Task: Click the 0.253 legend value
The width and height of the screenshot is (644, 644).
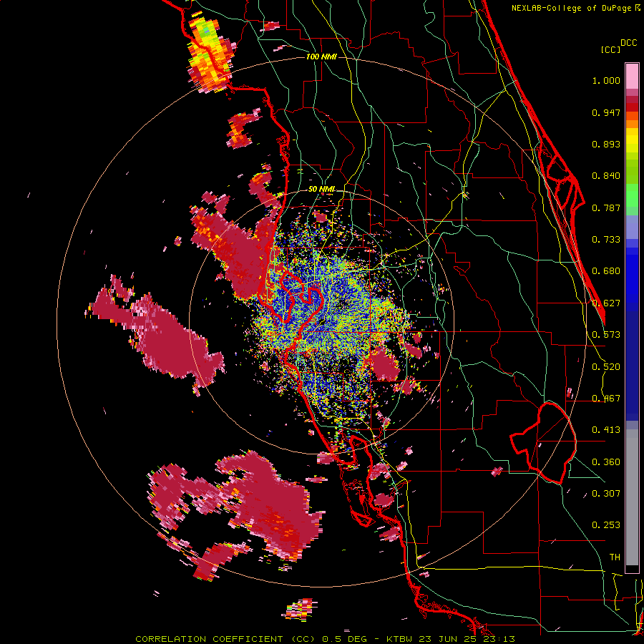Action: coord(606,525)
